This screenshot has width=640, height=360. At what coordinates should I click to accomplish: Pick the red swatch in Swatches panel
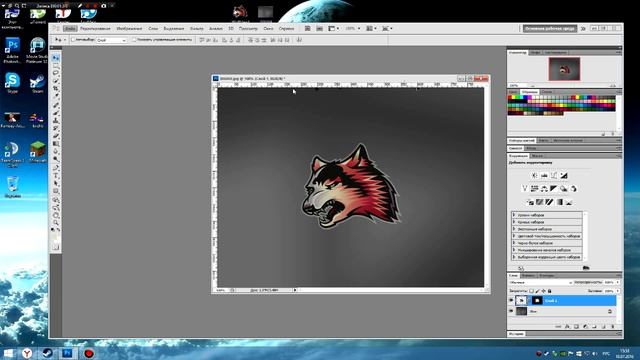510,98
